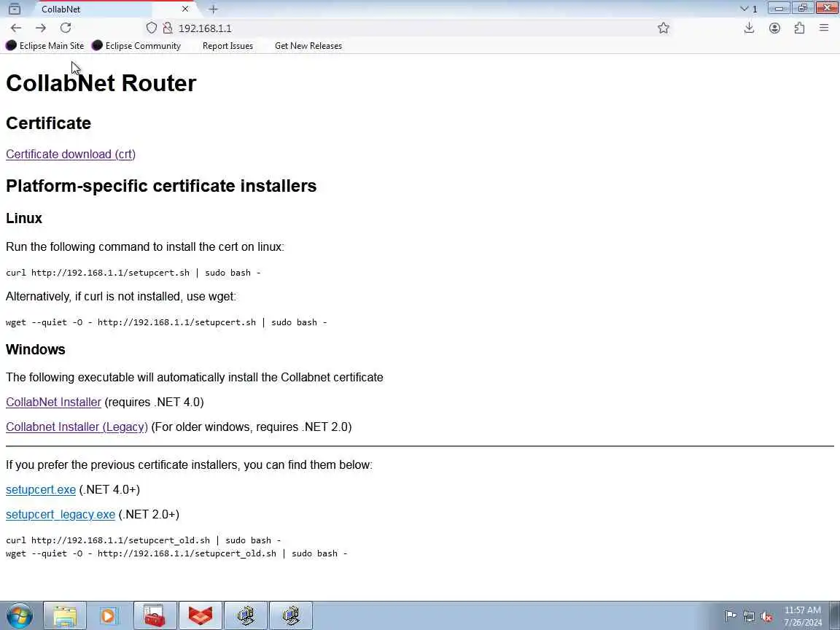This screenshot has width=840, height=630.
Task: Open the shield tracking protection icon
Action: point(152,28)
